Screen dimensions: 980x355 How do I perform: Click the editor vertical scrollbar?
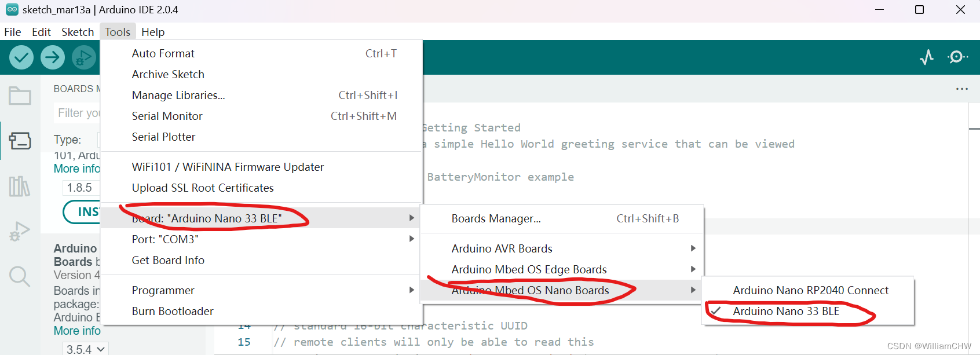pos(974,229)
